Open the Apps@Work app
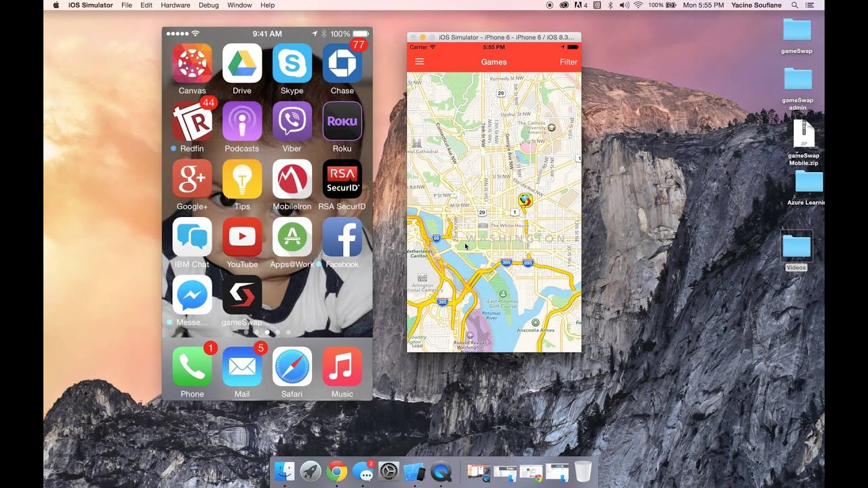868x488 pixels. tap(292, 237)
